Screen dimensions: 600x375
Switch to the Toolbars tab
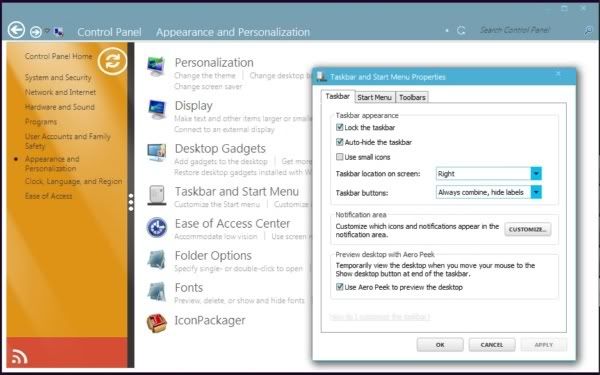point(412,97)
